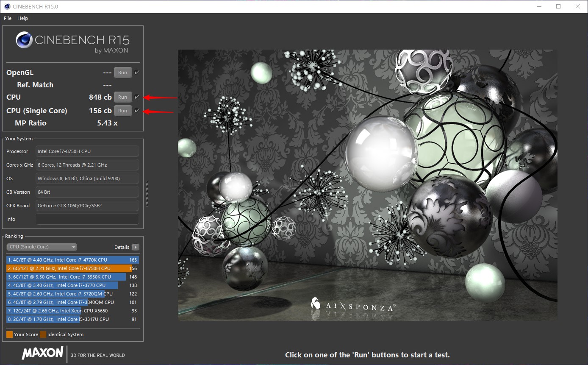Close the Cinebench window
Viewport: 588px width, 365px height.
(578, 6)
